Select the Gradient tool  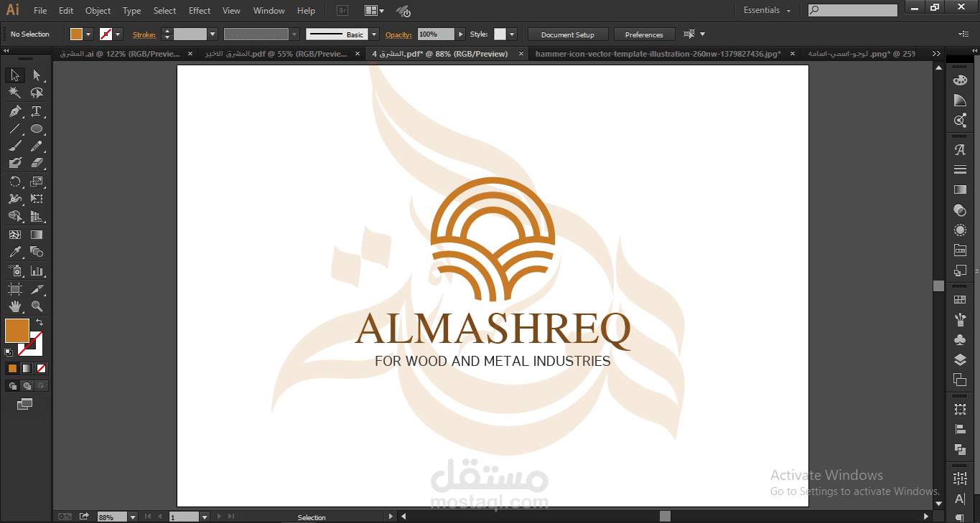pyautogui.click(x=37, y=235)
